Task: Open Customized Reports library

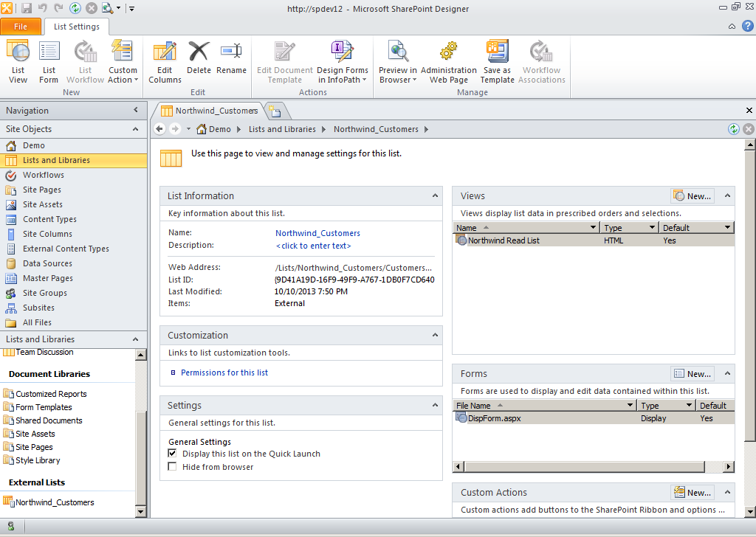Action: 51,394
